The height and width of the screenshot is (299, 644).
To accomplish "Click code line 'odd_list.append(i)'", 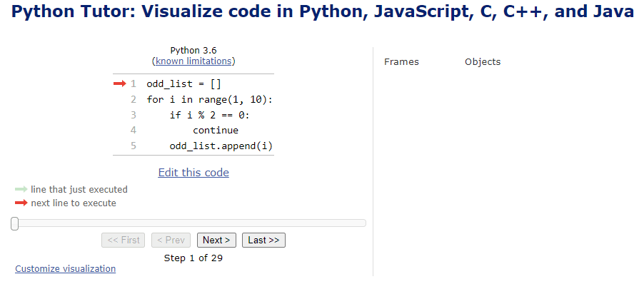I will (x=221, y=146).
